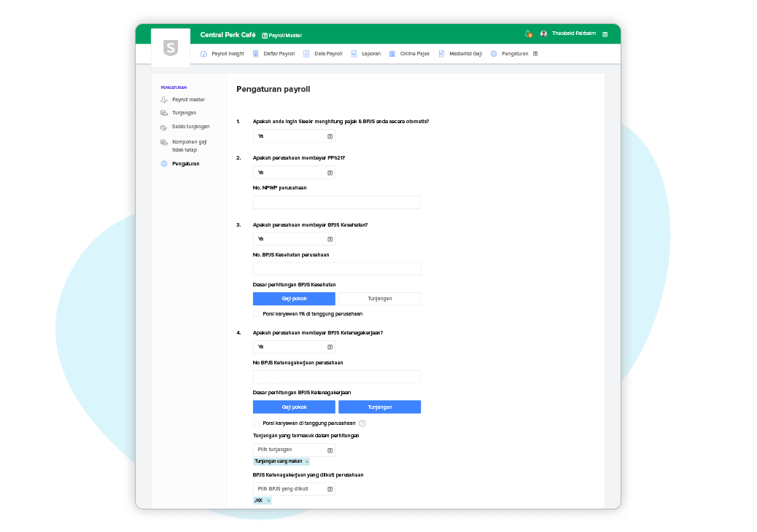Screen dimensions: 757x532
Task: Click the Saldo tunjangan sidebar icon
Action: click(x=164, y=128)
